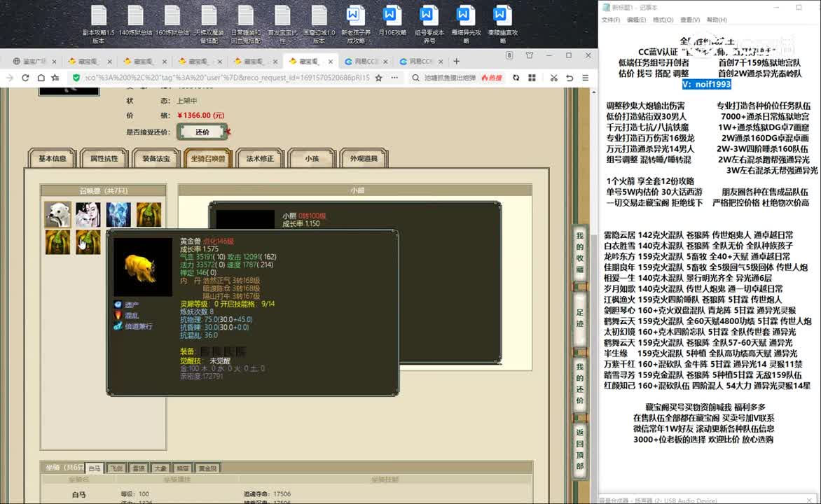Image resolution: width=821 pixels, height=504 pixels.
Task: Click the highlighted V: noif1993 text
Action: coord(706,84)
